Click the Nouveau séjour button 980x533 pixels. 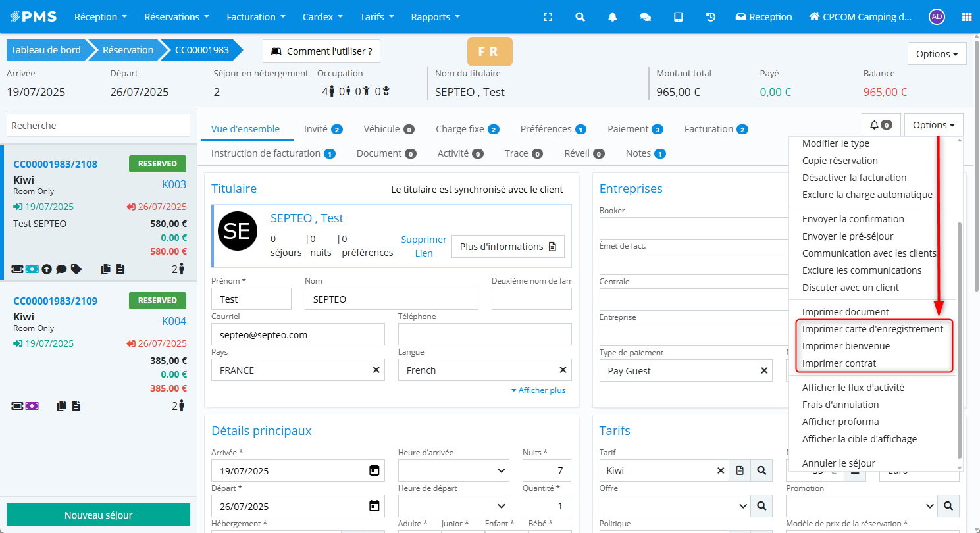[x=98, y=515]
